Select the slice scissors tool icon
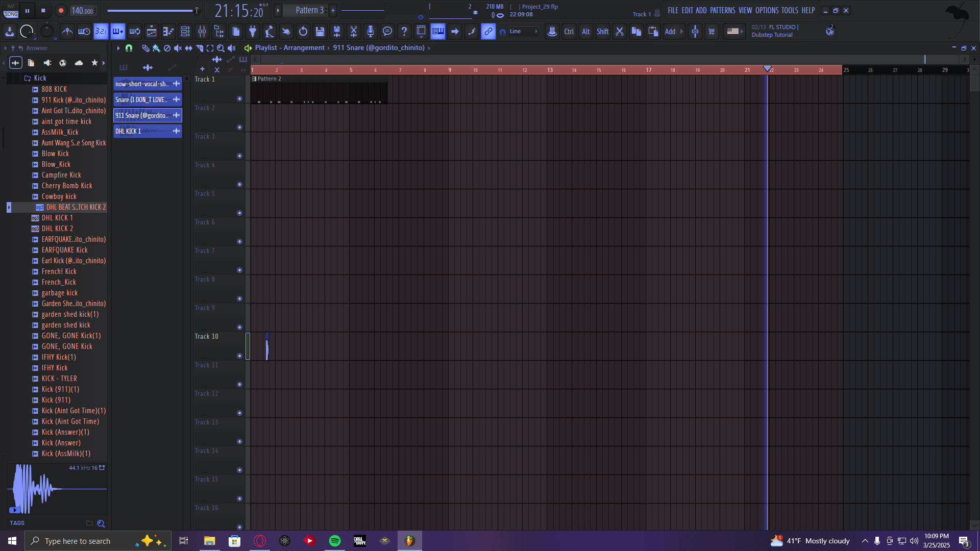980x551 pixels. pos(354,32)
